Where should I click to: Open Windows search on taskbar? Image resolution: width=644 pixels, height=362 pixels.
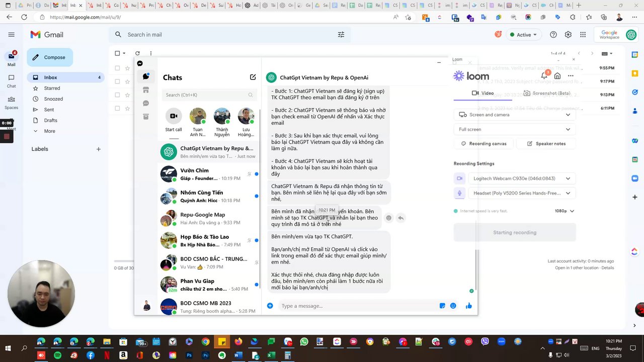click(x=24, y=348)
